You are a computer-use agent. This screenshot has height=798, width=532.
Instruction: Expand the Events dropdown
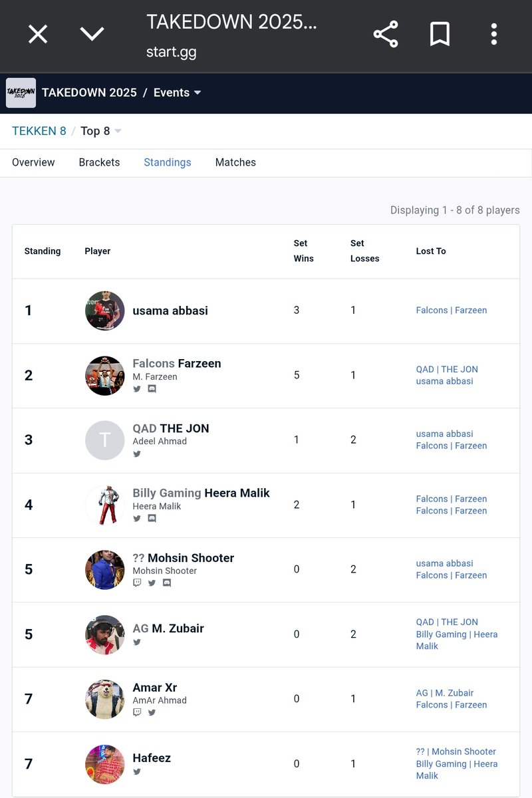pos(178,92)
